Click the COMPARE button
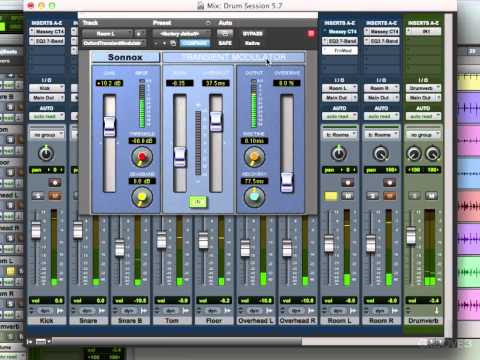Viewport: 480px width, 360px height. 195,43
